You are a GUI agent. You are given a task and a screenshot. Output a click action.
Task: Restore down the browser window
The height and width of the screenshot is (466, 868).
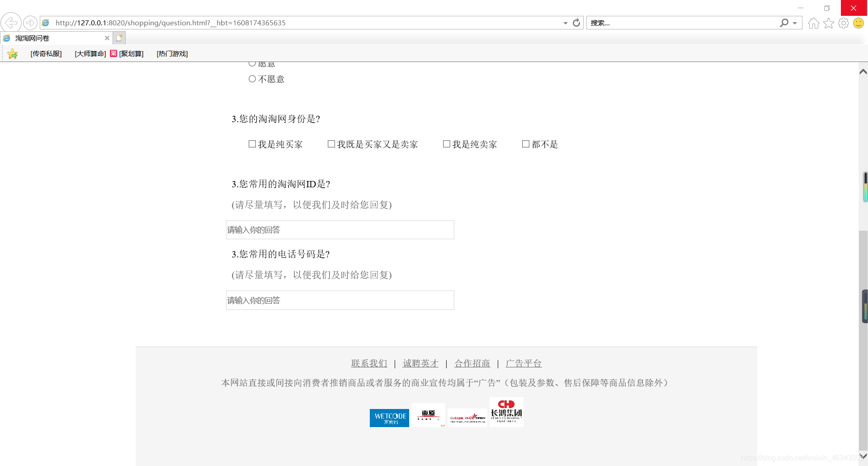click(x=827, y=8)
